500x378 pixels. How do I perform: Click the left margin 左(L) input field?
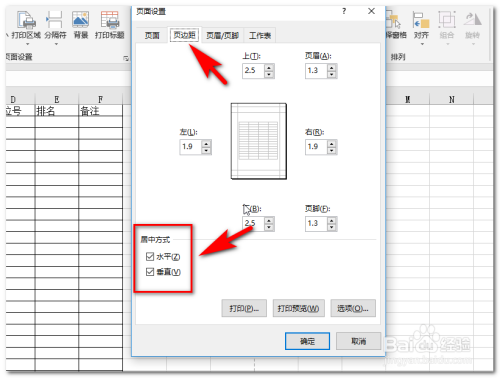pos(191,147)
